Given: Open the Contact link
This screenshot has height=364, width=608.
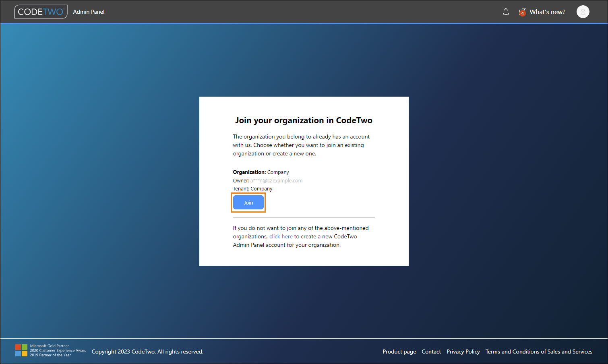Looking at the screenshot, I should (x=431, y=352).
